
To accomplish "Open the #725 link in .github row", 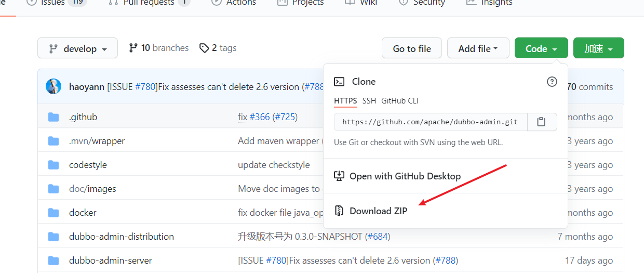I will (285, 117).
